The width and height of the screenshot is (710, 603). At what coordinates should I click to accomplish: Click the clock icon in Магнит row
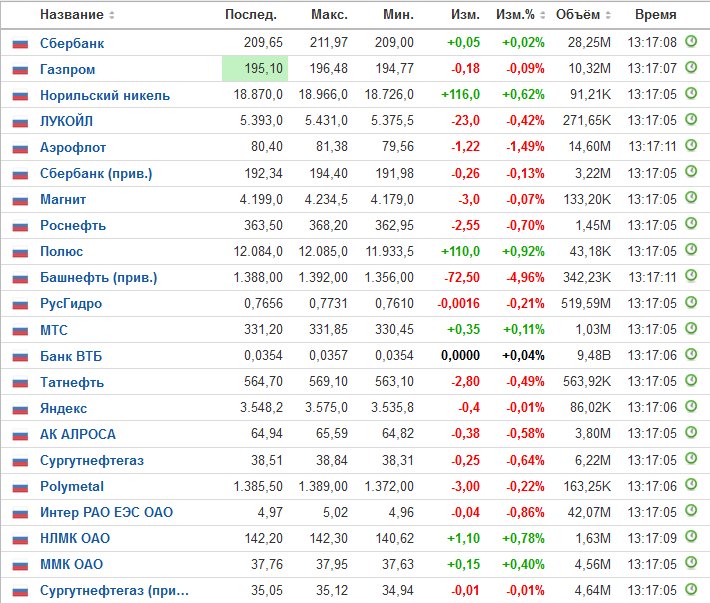click(x=691, y=197)
